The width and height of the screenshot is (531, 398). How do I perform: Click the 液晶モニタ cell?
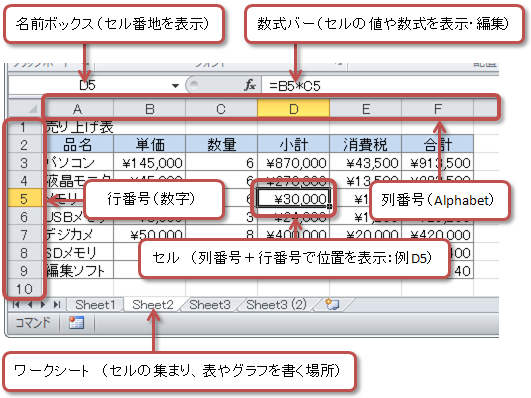[78, 181]
